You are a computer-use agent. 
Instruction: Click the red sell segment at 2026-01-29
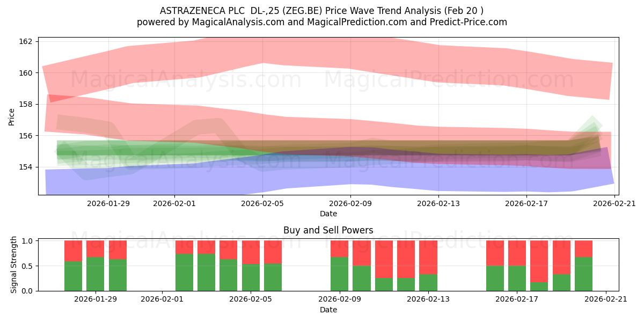coord(96,248)
